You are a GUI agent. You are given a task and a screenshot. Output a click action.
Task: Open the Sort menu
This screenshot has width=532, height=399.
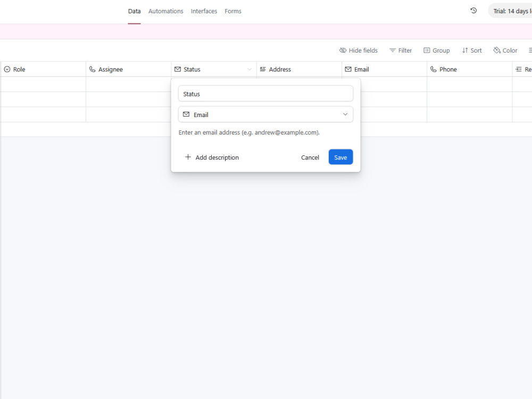click(472, 50)
